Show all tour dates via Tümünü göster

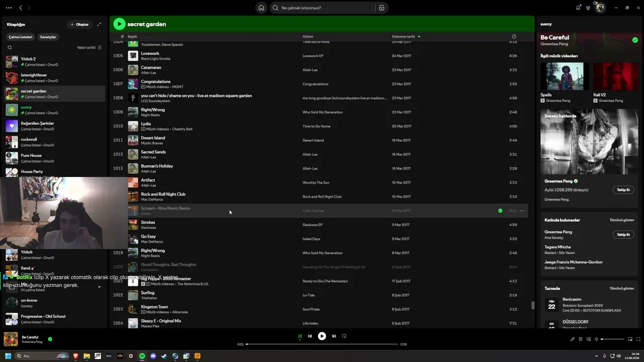tap(622, 289)
